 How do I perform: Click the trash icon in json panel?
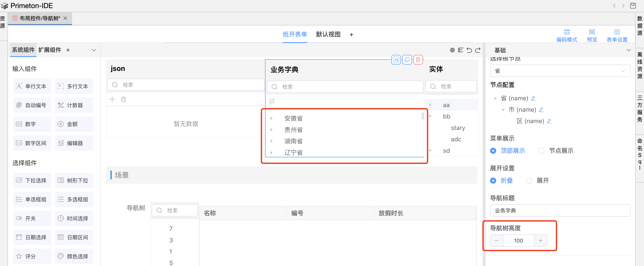124,99
